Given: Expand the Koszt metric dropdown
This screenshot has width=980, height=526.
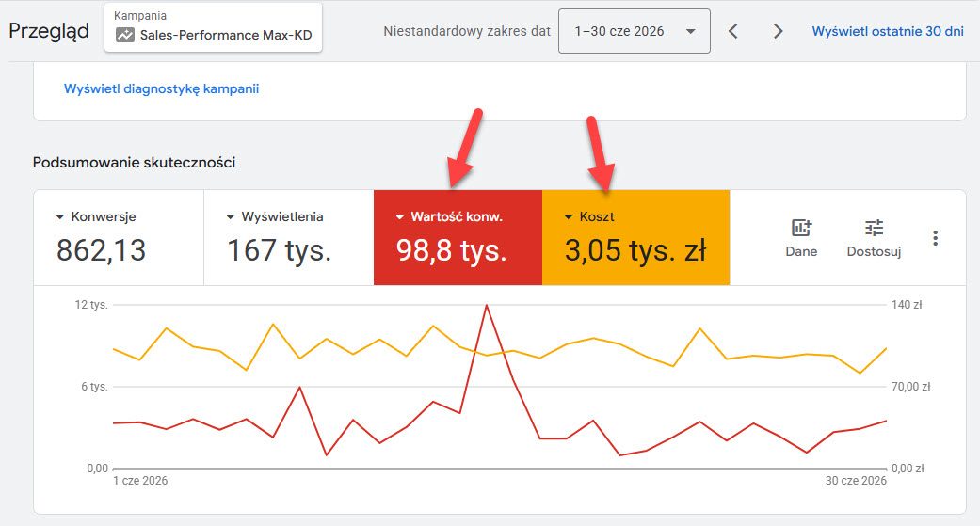Looking at the screenshot, I should (569, 216).
